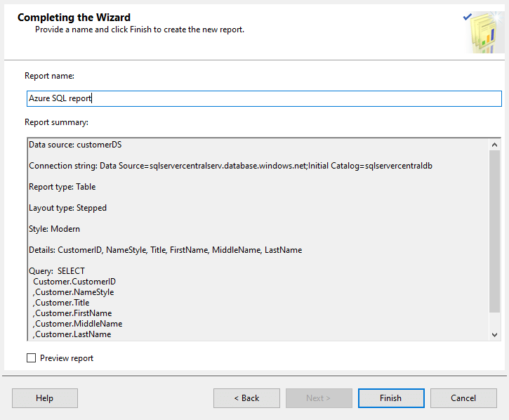This screenshot has height=420, width=509.
Task: Click the report wizard icon in header
Action: coord(484,32)
